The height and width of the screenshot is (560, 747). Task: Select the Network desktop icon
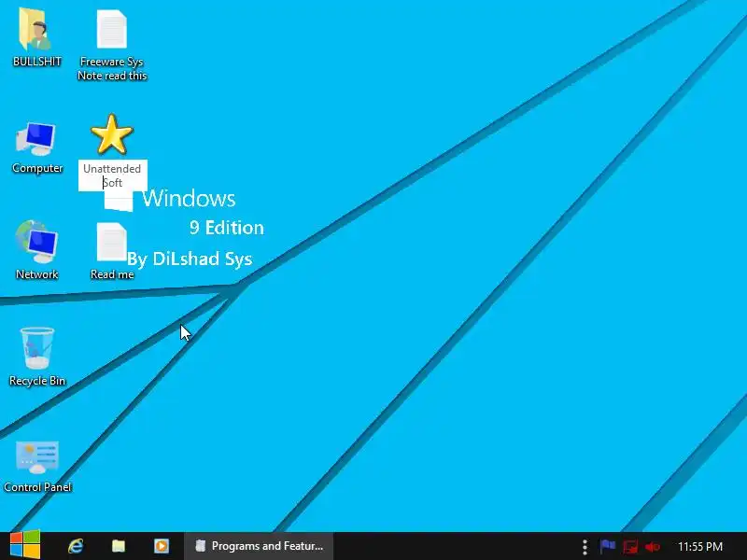coord(36,242)
